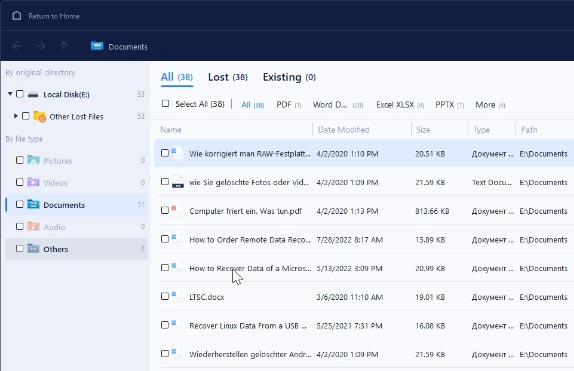The width and height of the screenshot is (574, 371).
Task: Check the Pictures checkbox
Action: pos(20,160)
